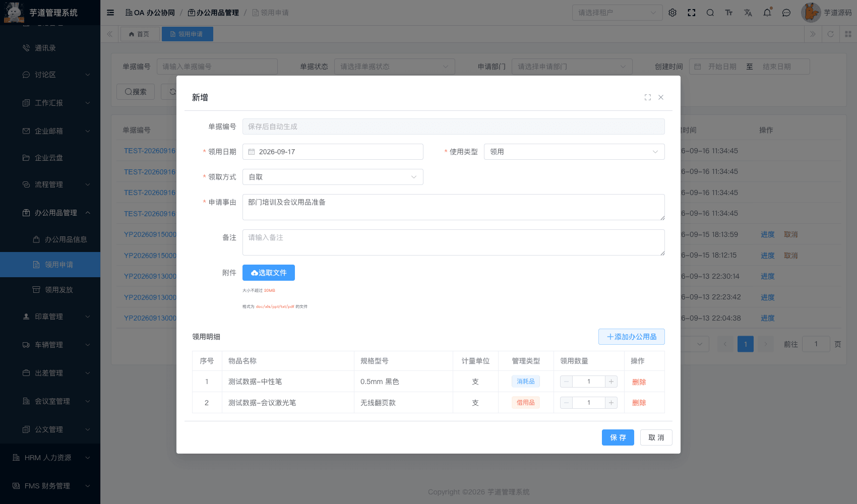Open 领用发放 submenu item
The width and height of the screenshot is (857, 504).
click(x=50, y=290)
